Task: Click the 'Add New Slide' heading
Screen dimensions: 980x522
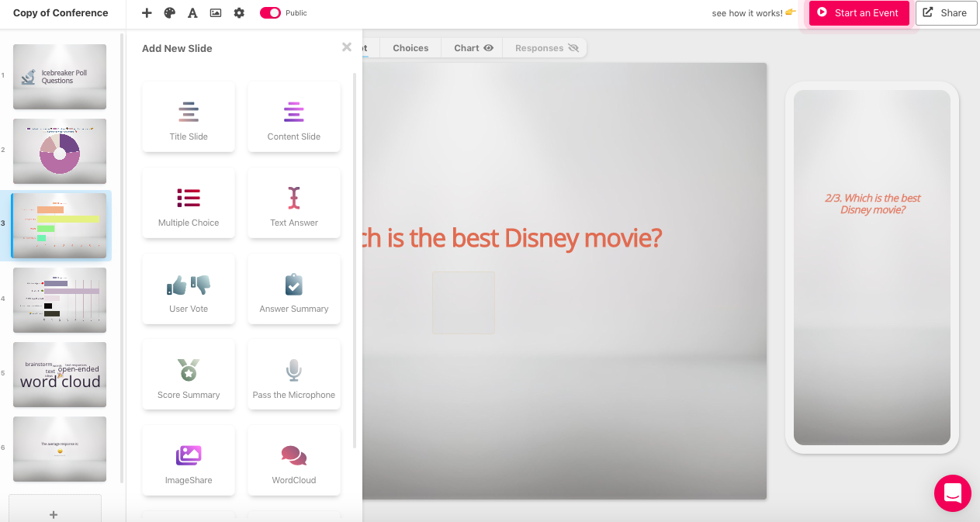Action: point(177,48)
